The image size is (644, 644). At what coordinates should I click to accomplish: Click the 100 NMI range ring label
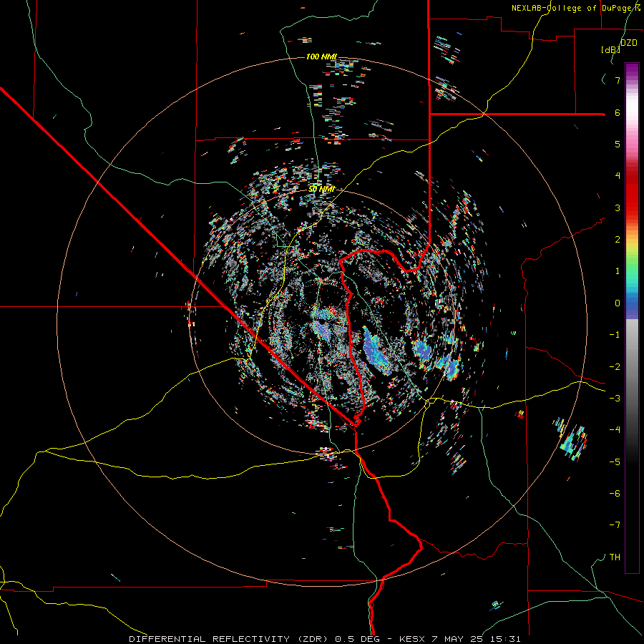click(321, 57)
